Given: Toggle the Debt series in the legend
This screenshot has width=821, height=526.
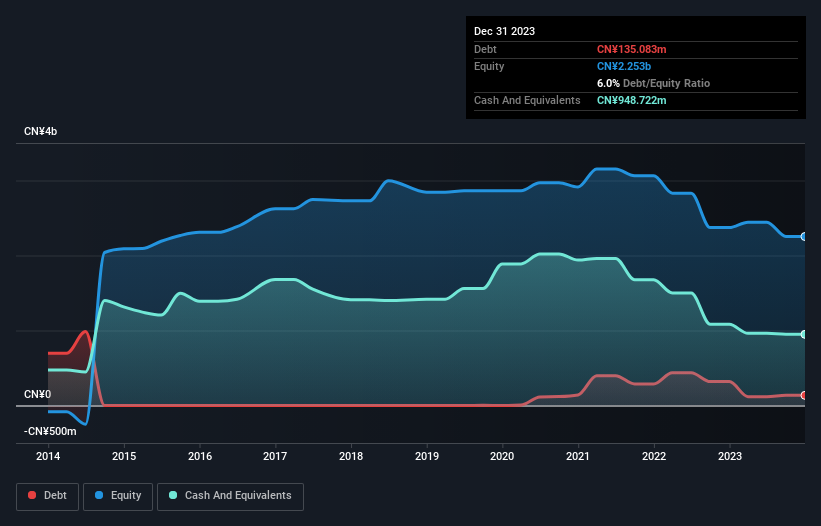Looking at the screenshot, I should tap(46, 496).
